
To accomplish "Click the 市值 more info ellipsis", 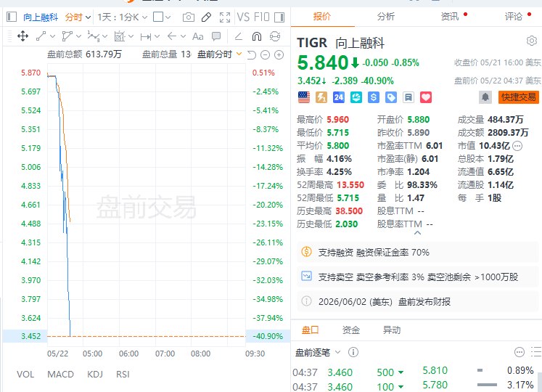I will click(x=517, y=146).
